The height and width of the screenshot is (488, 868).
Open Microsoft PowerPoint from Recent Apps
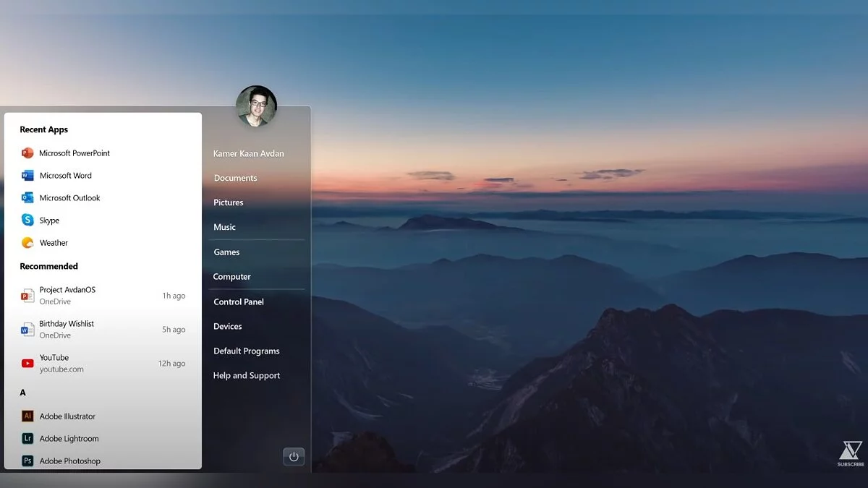(x=74, y=153)
